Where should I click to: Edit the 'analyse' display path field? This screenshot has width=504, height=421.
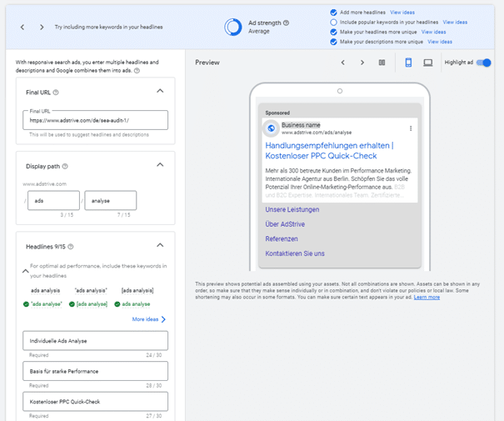(111, 200)
